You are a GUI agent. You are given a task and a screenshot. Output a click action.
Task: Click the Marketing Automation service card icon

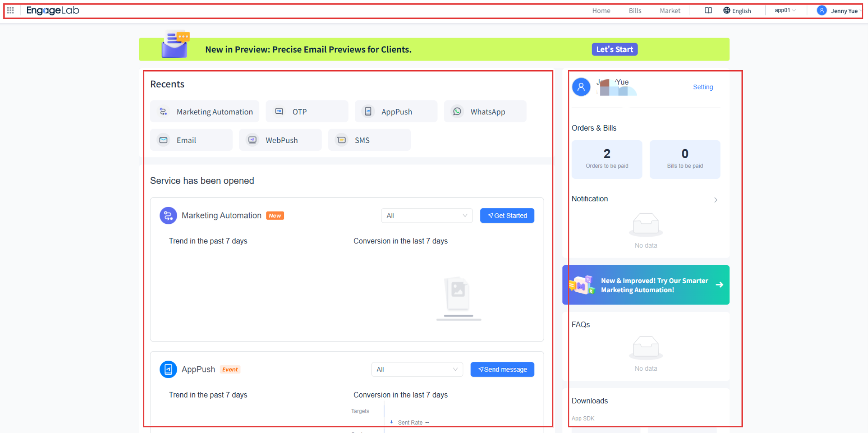[168, 215]
